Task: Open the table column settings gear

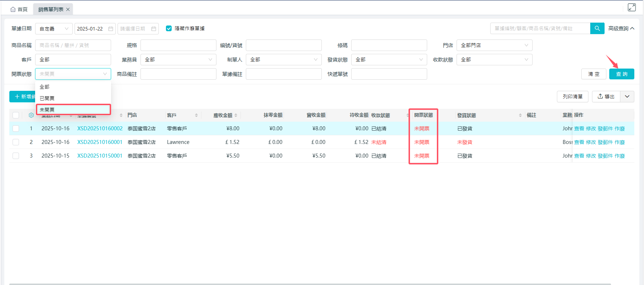Action: click(x=31, y=115)
